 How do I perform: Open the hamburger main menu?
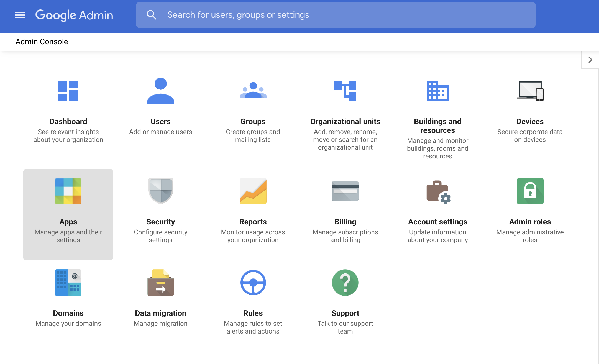pyautogui.click(x=20, y=15)
